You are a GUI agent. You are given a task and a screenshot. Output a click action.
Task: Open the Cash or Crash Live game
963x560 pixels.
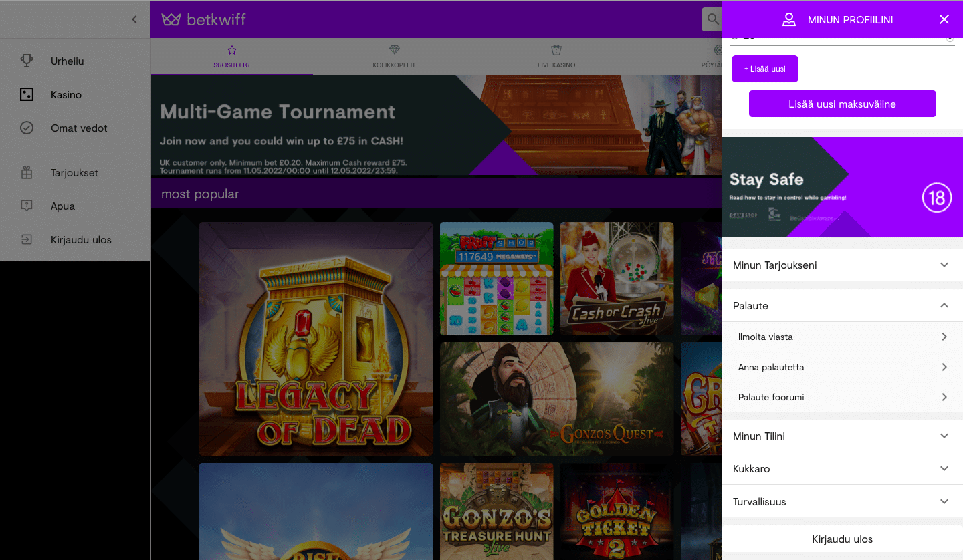[617, 279]
